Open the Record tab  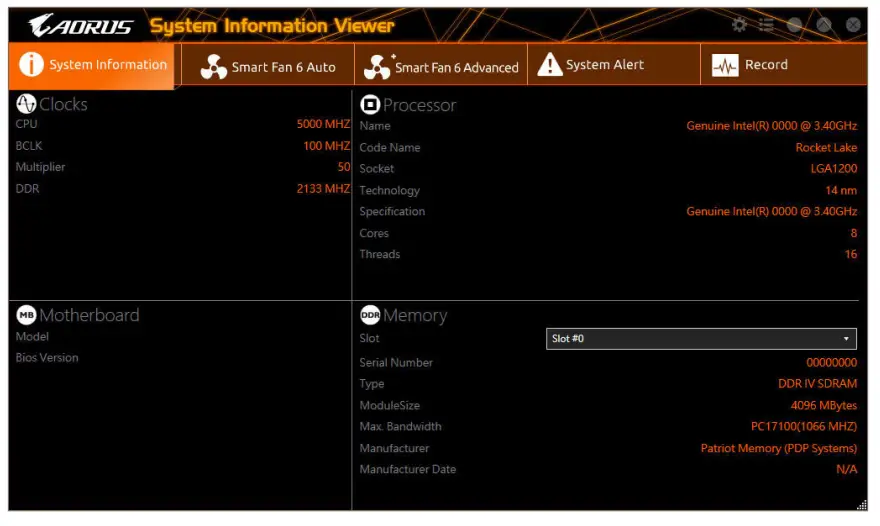[x=783, y=65]
